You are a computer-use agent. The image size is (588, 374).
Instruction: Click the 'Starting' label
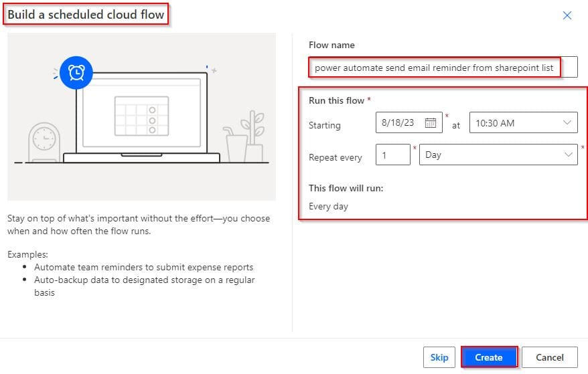click(324, 125)
